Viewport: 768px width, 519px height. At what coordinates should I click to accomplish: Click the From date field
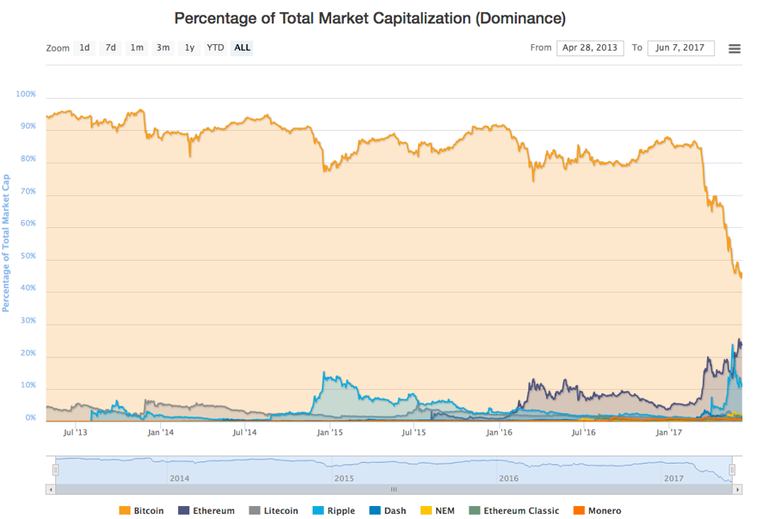click(x=590, y=48)
